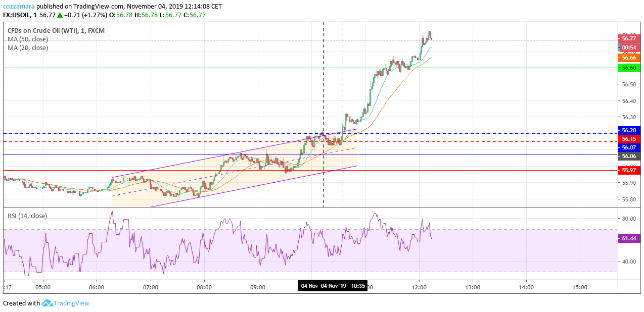Click the 14:00 time axis label

tap(526, 287)
